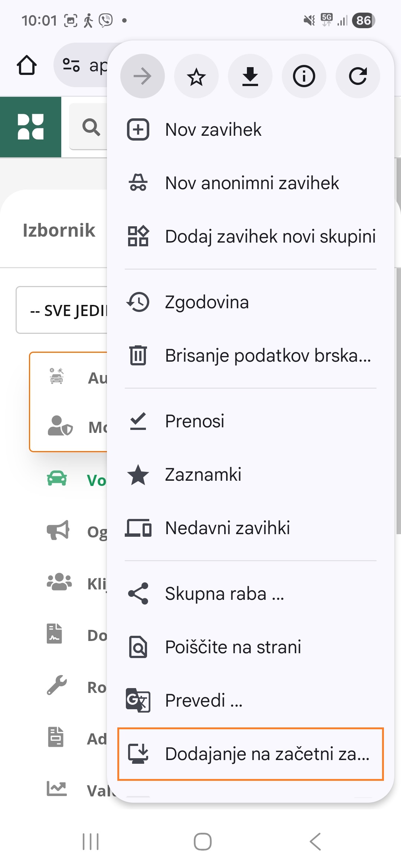This screenshot has height=868, width=401.
Task: Select Nov zavihek menu item
Action: (213, 130)
